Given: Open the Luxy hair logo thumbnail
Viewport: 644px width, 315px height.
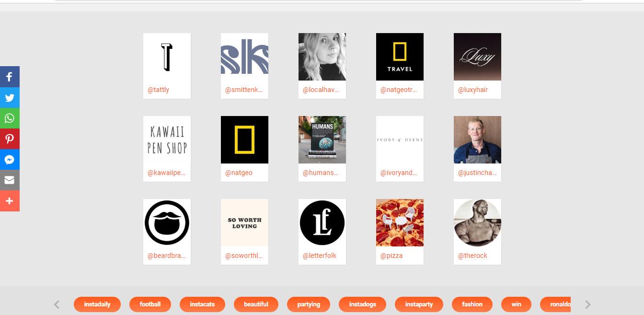Looking at the screenshot, I should (x=477, y=57).
